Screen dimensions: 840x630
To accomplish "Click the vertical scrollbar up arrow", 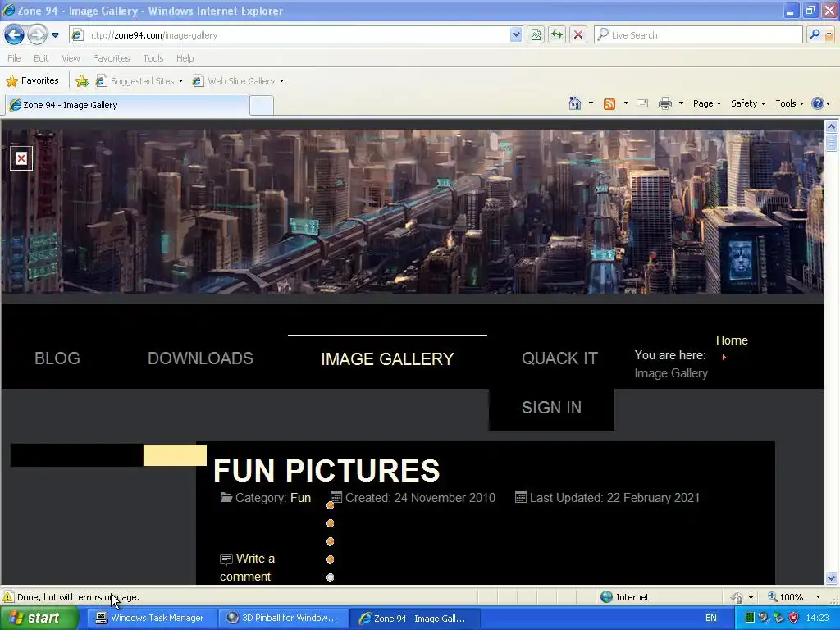I will pyautogui.click(x=832, y=126).
